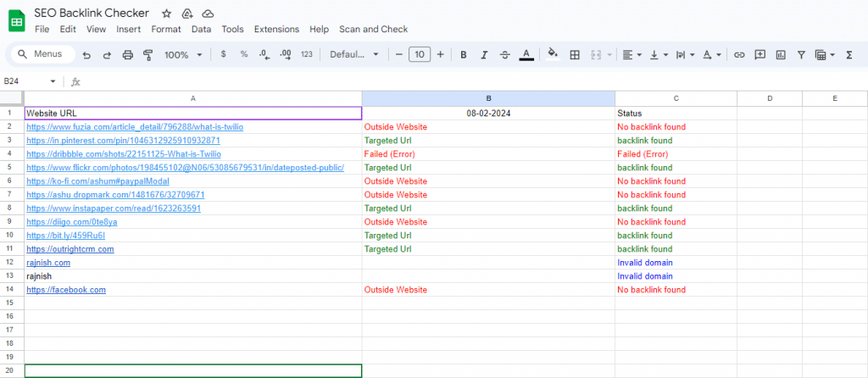Print the spreadsheet with printer icon
868x378 pixels.
pyautogui.click(x=128, y=55)
